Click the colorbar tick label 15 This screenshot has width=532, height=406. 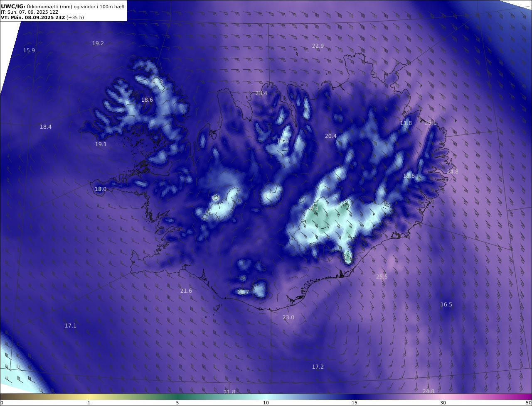[x=355, y=403]
